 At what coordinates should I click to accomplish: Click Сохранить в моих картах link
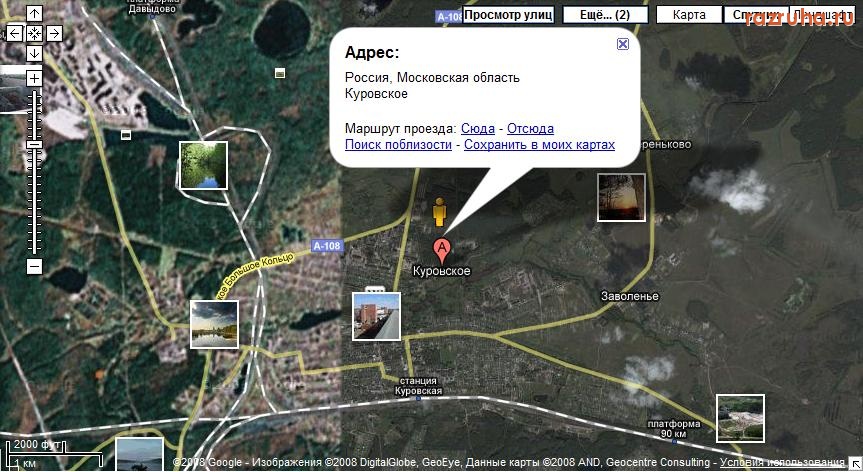[539, 145]
